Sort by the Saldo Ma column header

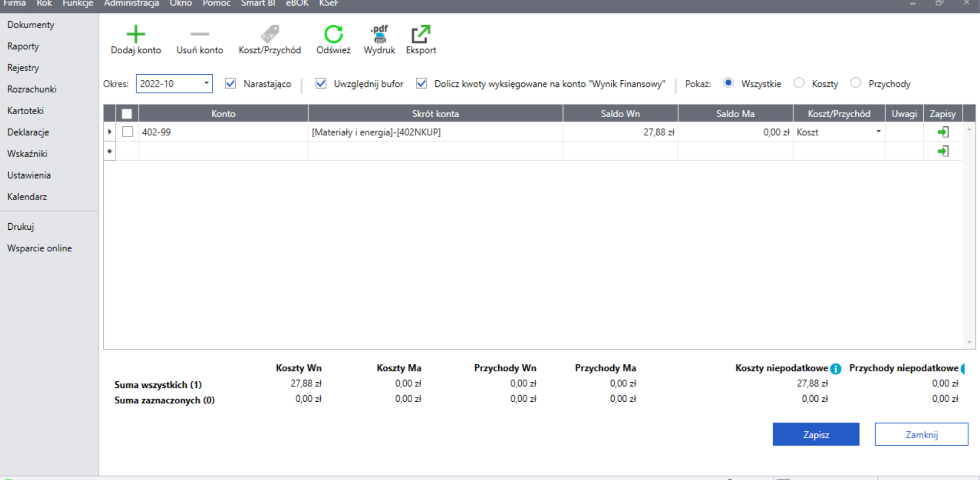point(736,114)
